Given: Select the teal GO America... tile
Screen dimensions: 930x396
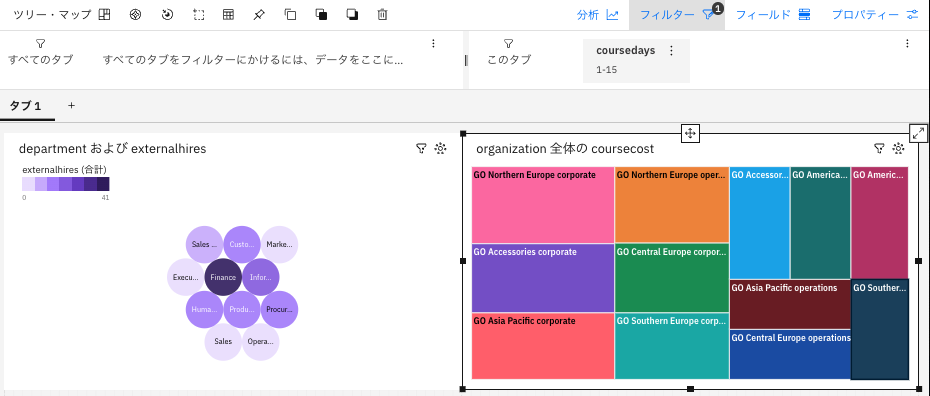Looking at the screenshot, I should click(x=820, y=223).
